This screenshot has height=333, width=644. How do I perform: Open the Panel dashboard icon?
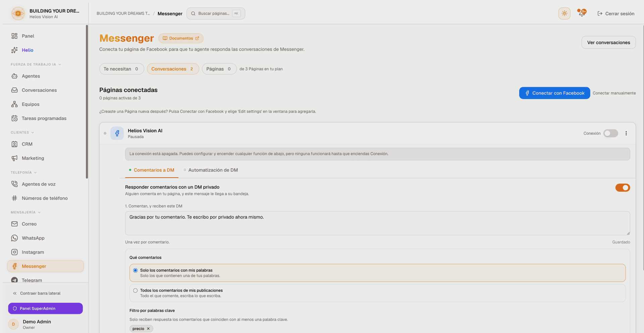coord(14,36)
